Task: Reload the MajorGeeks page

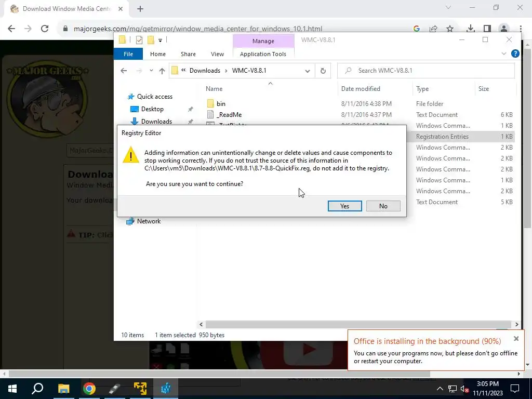Action: (45, 29)
